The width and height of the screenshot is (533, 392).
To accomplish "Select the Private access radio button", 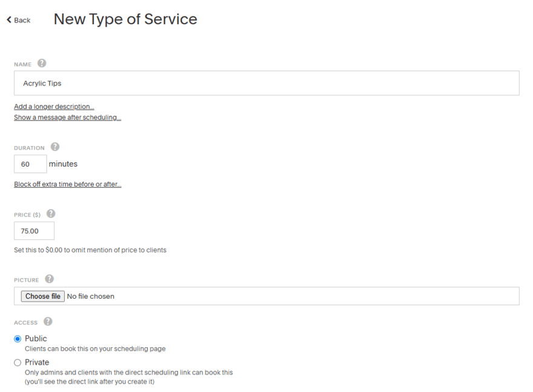I will tap(16, 362).
